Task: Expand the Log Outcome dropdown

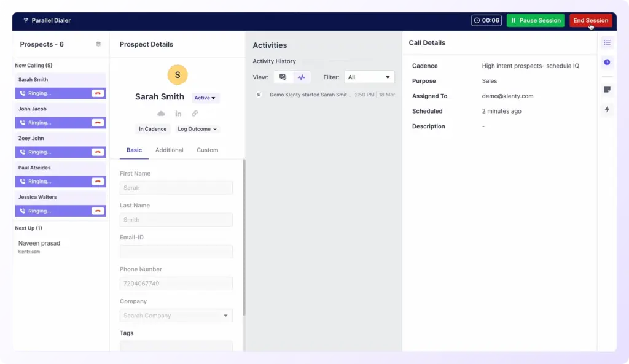Action: pos(197,129)
